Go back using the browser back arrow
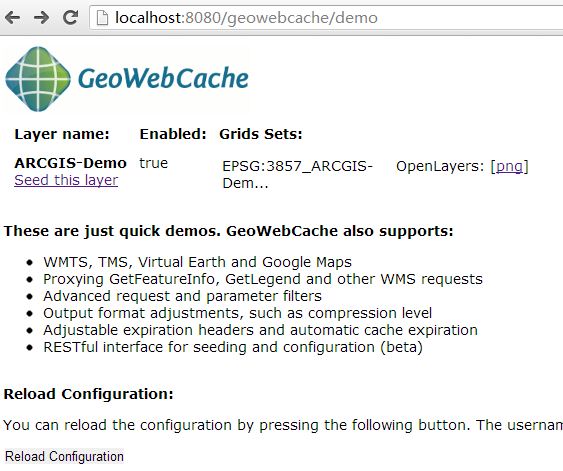Screen dimensions: 563x471 [x=13, y=17]
